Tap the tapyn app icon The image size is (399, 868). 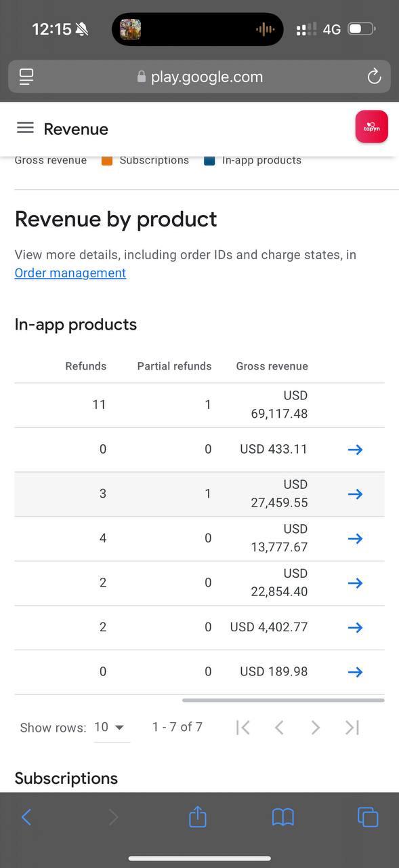pos(371,127)
